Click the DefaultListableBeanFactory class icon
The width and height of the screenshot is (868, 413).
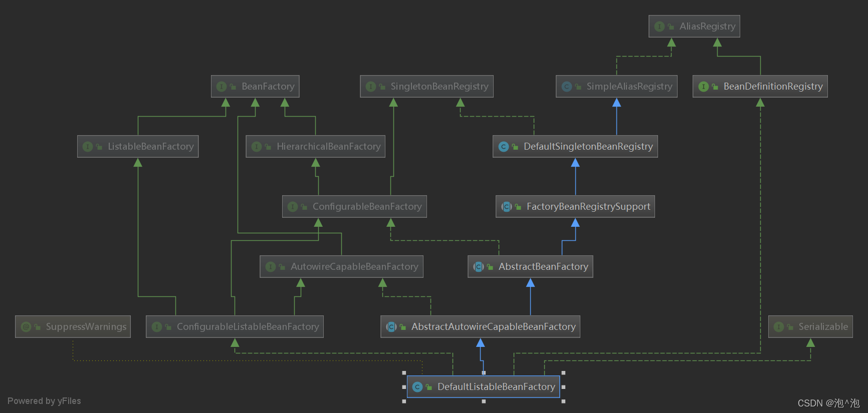click(x=417, y=387)
